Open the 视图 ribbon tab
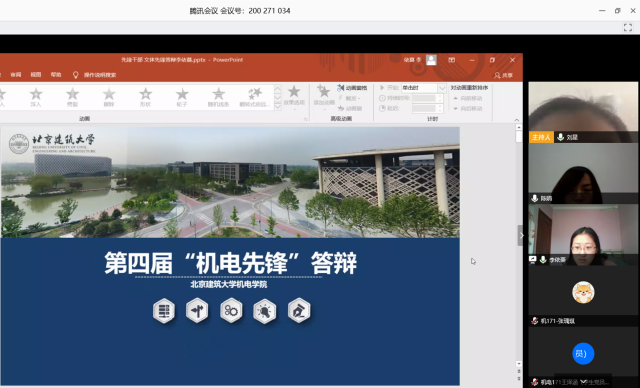 pyautogui.click(x=36, y=75)
